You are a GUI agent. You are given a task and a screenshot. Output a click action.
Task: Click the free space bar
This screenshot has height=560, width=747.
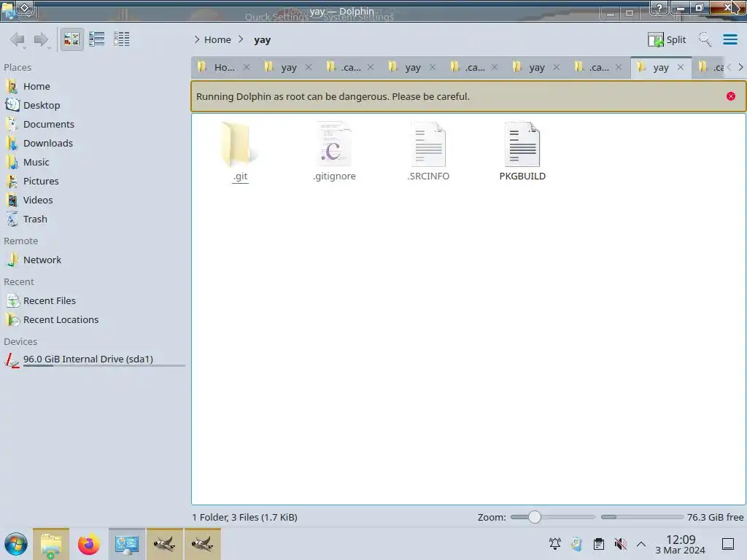pos(642,517)
